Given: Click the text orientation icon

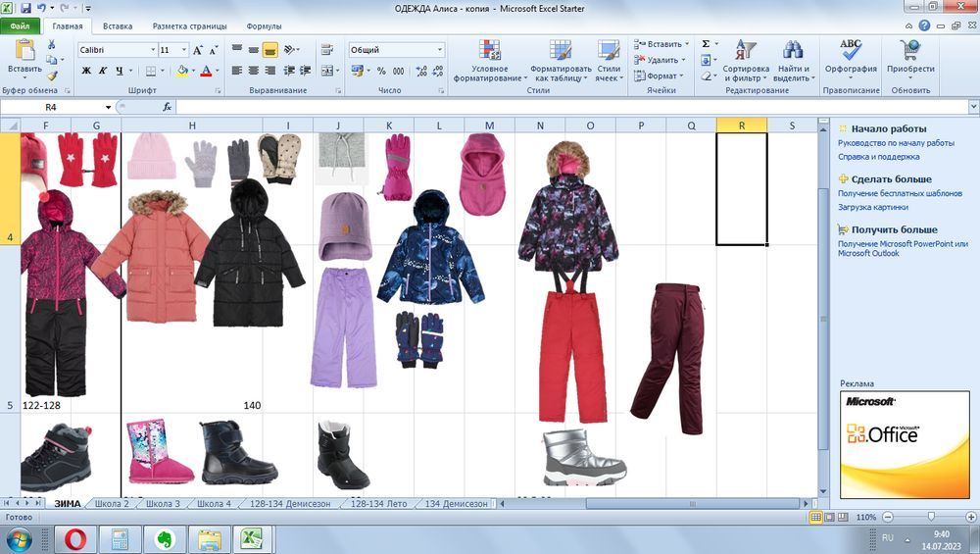Looking at the screenshot, I should 289,49.
